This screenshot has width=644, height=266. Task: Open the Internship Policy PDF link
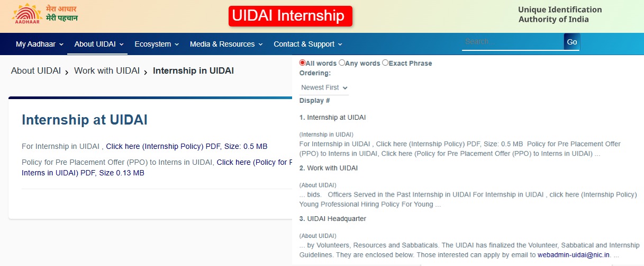click(158, 146)
